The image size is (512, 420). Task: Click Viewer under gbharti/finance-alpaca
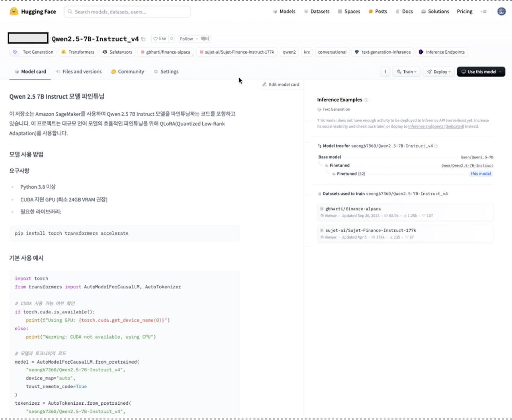click(329, 216)
